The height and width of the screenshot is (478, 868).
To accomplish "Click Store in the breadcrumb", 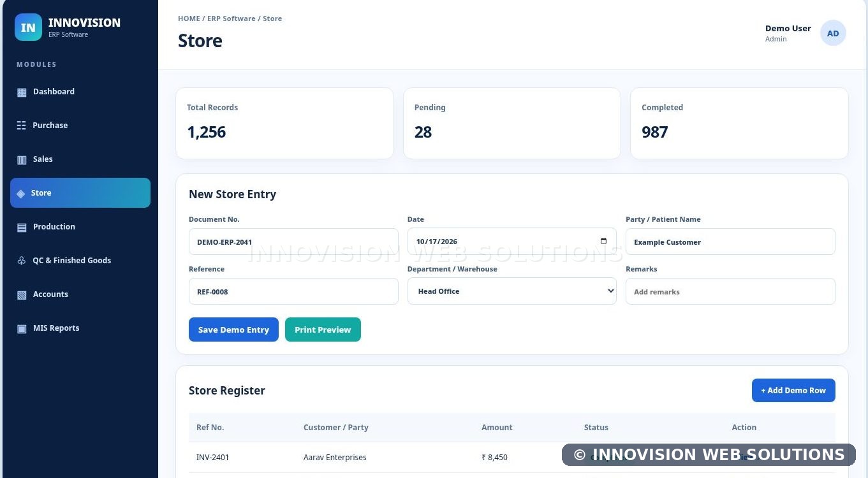I will point(272,18).
